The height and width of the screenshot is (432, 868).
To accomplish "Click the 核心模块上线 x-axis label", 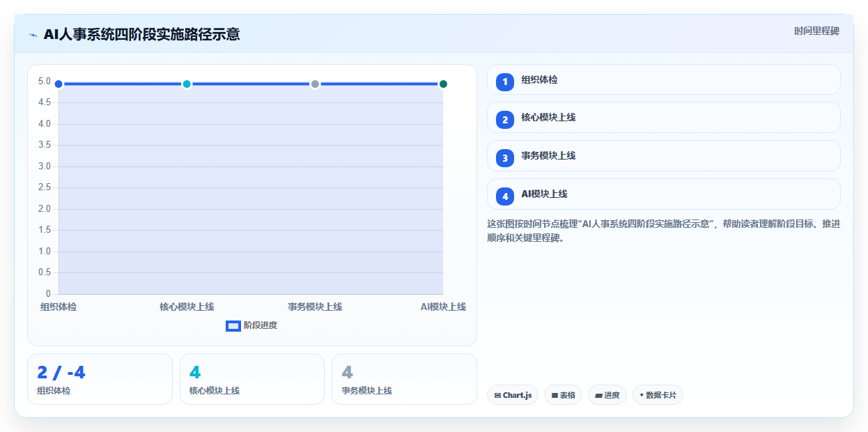I will pyautogui.click(x=187, y=307).
